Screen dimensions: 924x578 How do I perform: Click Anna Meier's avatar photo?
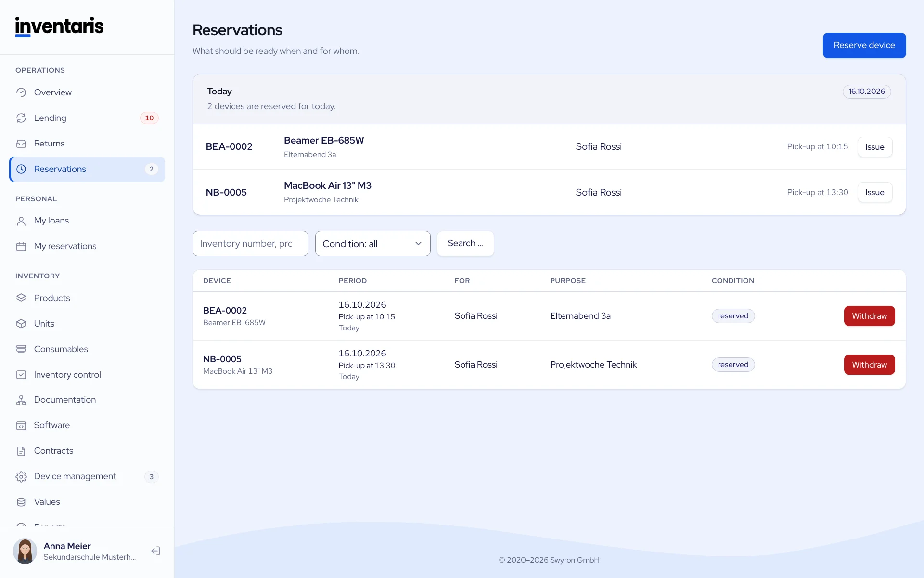point(25,551)
